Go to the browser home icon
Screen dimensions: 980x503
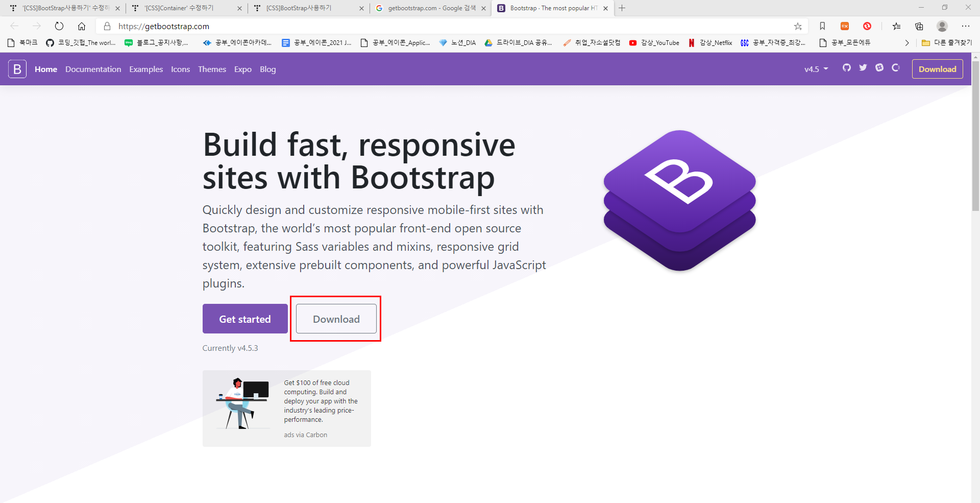coord(82,26)
